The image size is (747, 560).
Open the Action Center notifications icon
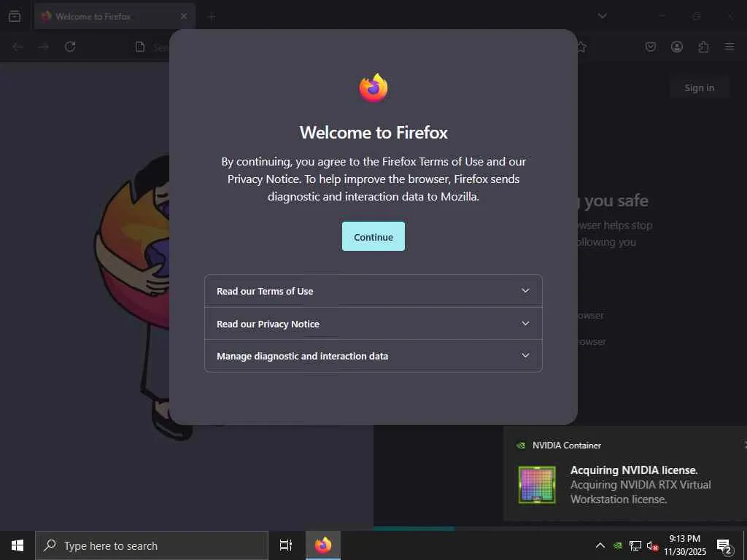click(x=724, y=545)
